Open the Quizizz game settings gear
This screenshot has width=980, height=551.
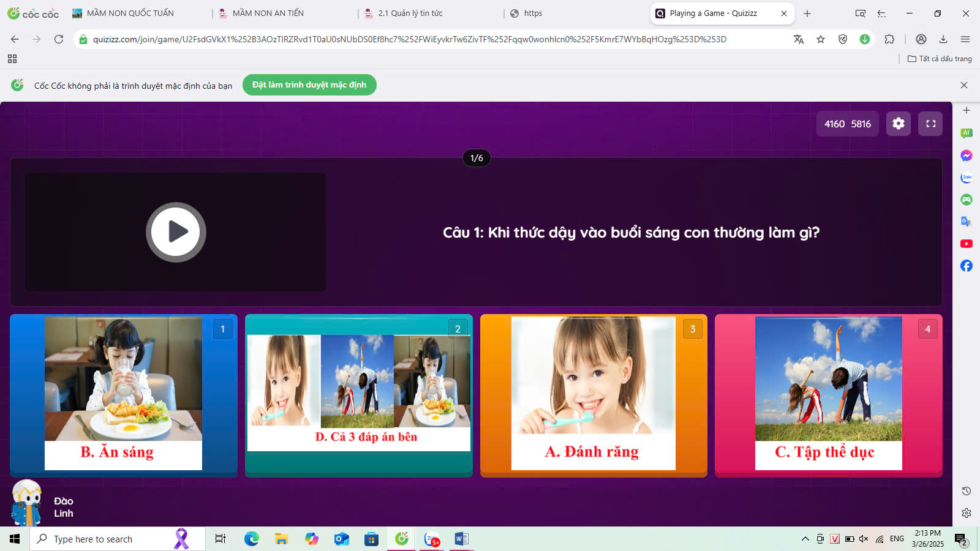898,124
